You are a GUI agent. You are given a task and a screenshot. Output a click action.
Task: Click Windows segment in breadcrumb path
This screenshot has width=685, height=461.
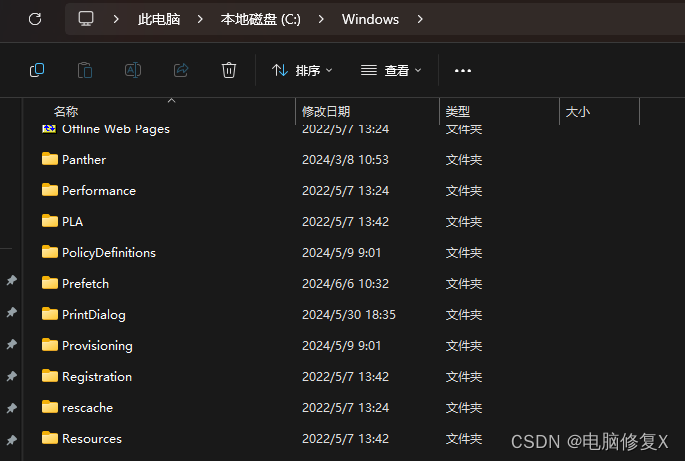pyautogui.click(x=370, y=19)
